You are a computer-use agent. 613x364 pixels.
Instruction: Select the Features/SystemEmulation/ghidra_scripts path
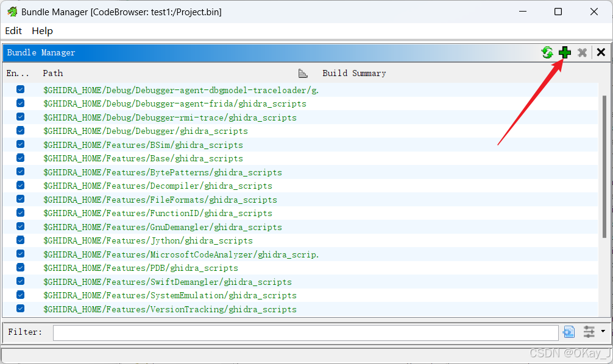point(169,295)
